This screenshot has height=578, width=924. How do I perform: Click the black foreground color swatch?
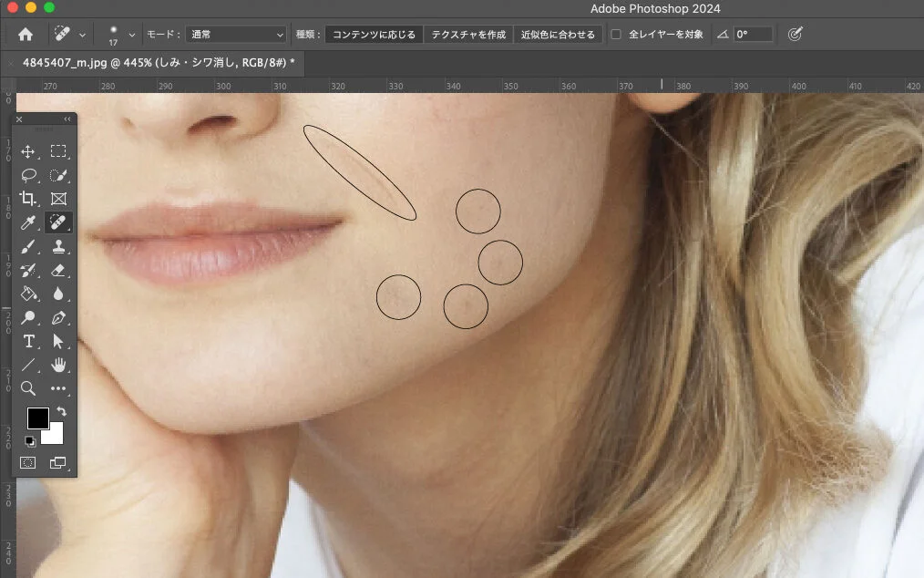click(x=37, y=418)
